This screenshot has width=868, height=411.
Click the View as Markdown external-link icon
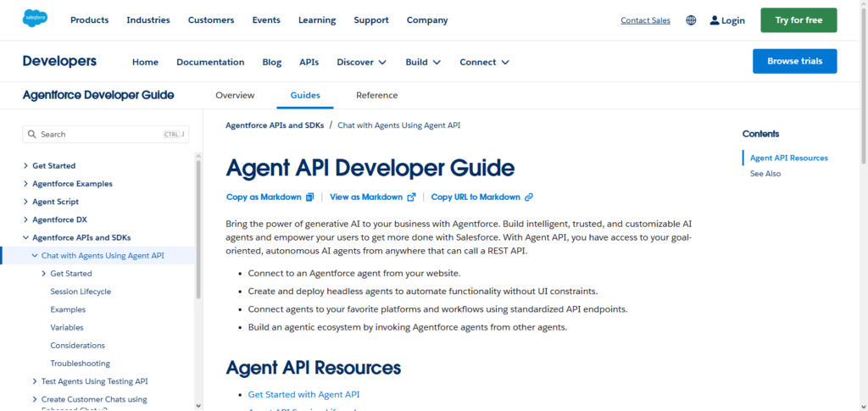[411, 197]
